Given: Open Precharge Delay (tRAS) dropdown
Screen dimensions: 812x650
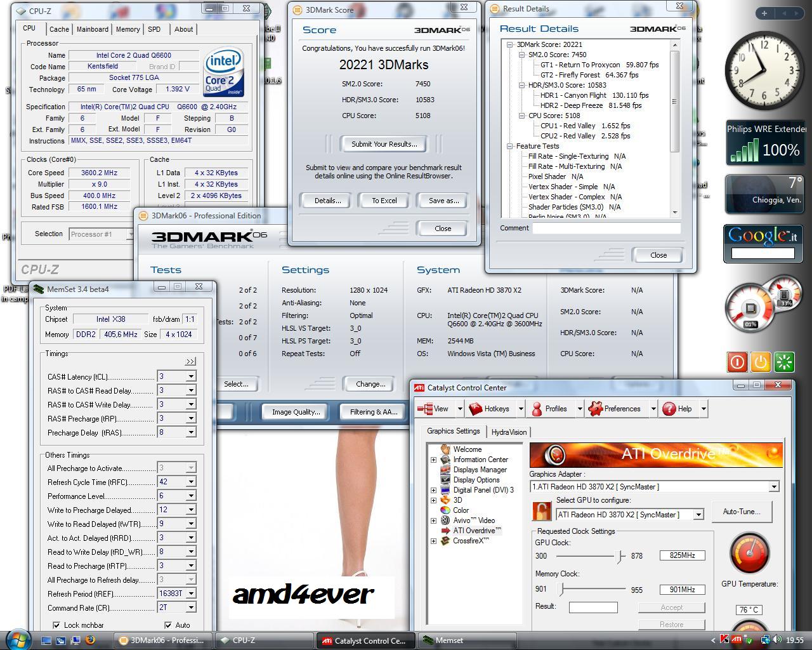Looking at the screenshot, I should pyautogui.click(x=190, y=432).
